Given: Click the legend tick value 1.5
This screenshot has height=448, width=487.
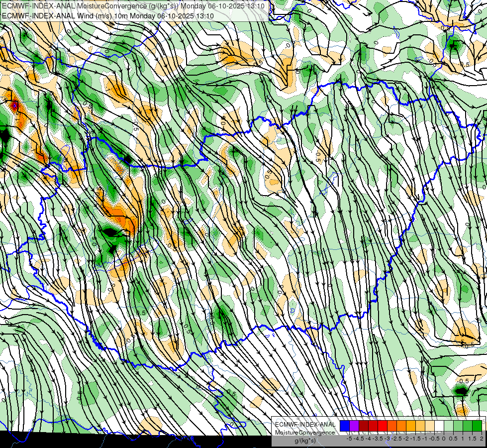Looking at the screenshot, I should [472, 439].
